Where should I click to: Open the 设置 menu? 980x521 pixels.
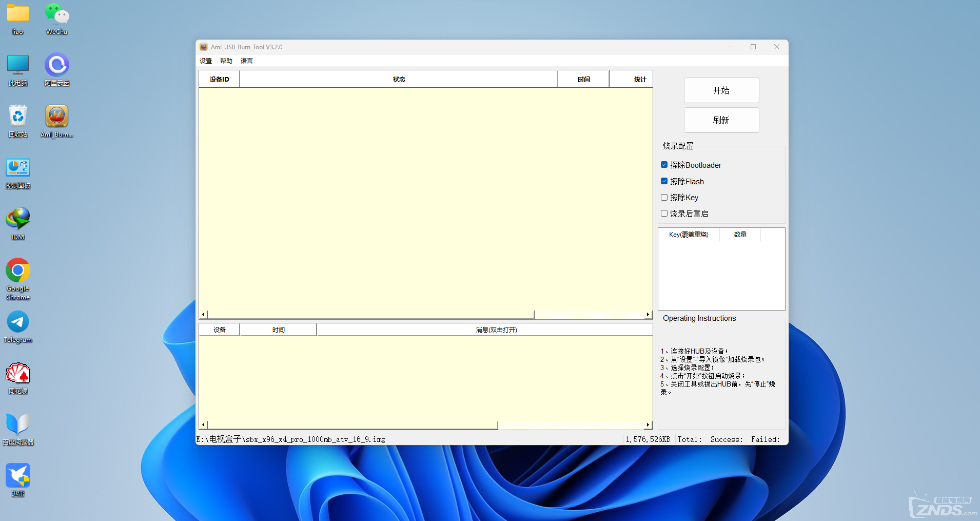[x=206, y=61]
